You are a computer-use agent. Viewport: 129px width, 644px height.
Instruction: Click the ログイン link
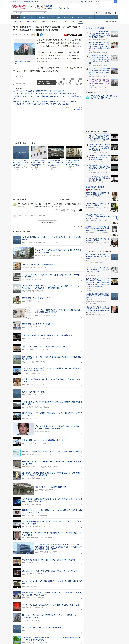tap(38, 8)
